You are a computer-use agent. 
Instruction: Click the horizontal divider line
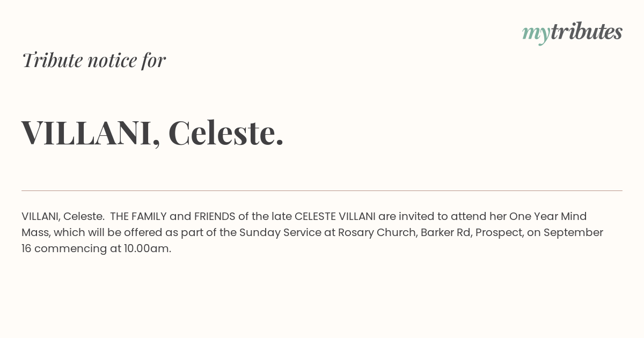pyautogui.click(x=322, y=190)
